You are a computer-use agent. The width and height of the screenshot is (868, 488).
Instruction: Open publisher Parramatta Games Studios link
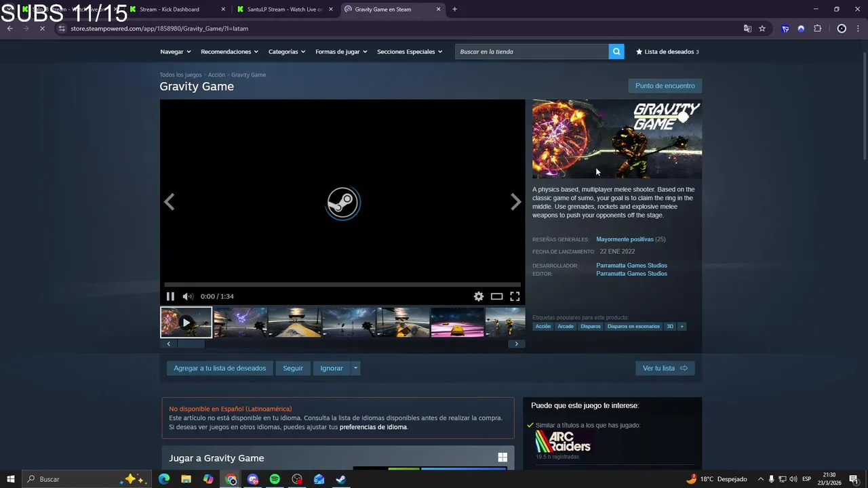click(x=631, y=274)
